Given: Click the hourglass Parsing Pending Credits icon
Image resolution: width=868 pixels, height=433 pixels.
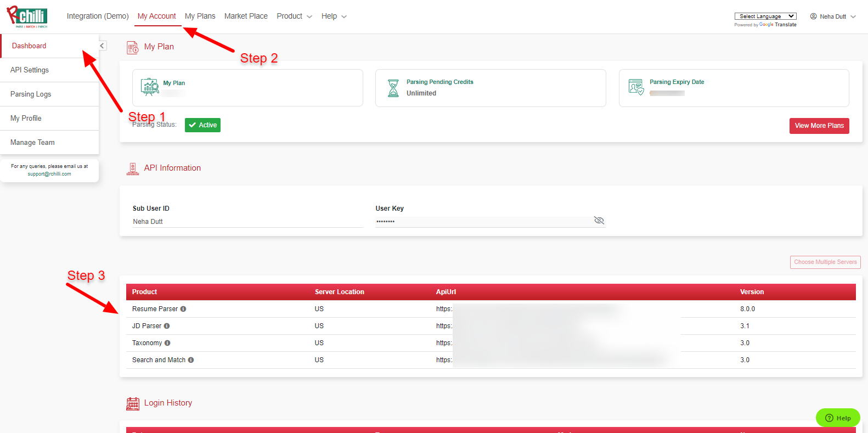Looking at the screenshot, I should (393, 88).
